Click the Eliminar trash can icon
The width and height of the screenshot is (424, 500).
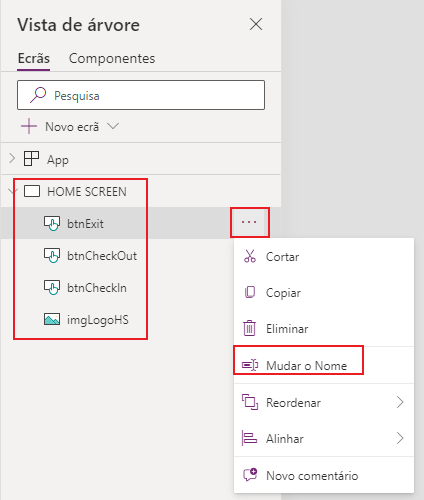249,328
